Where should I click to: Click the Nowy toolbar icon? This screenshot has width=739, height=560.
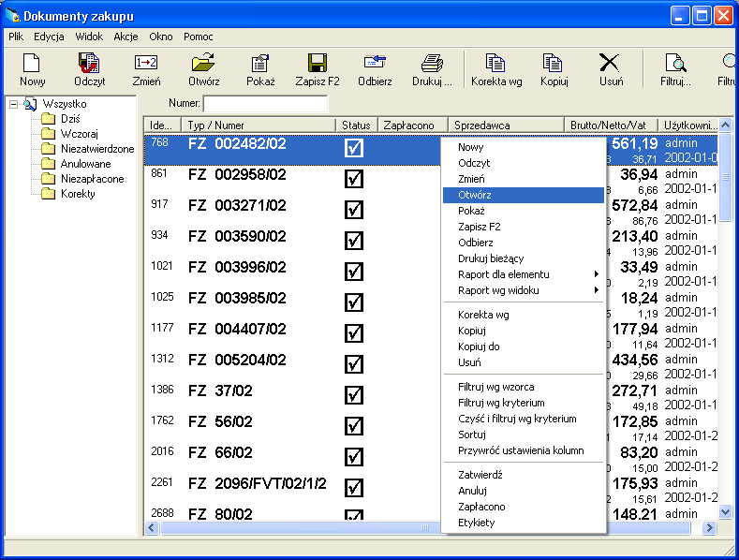click(32, 63)
